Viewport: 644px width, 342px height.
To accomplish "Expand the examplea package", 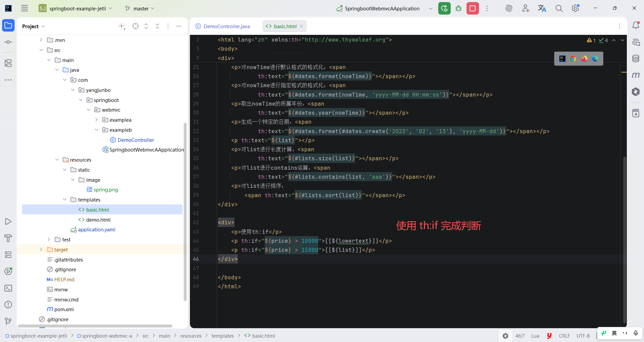I will click(97, 120).
